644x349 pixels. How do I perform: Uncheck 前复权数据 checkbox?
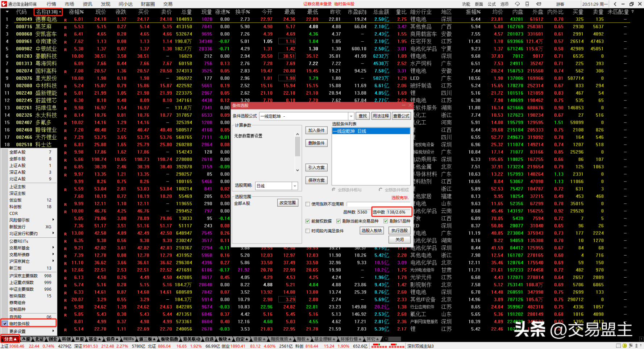tap(308, 221)
